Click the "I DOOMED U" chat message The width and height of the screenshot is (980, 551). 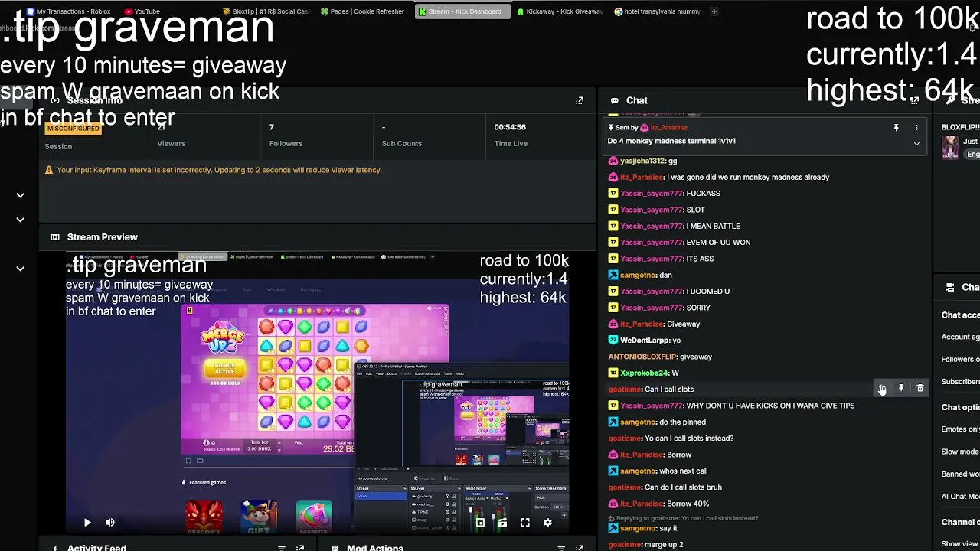coord(708,292)
